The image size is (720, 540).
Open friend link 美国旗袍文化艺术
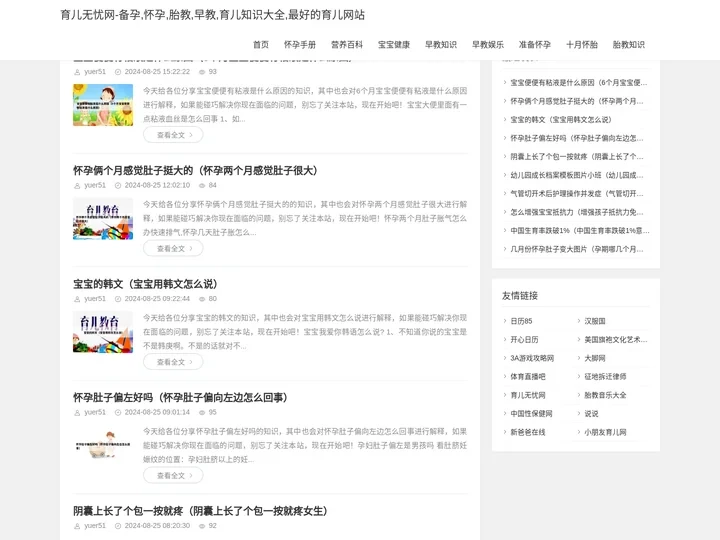coord(616,339)
